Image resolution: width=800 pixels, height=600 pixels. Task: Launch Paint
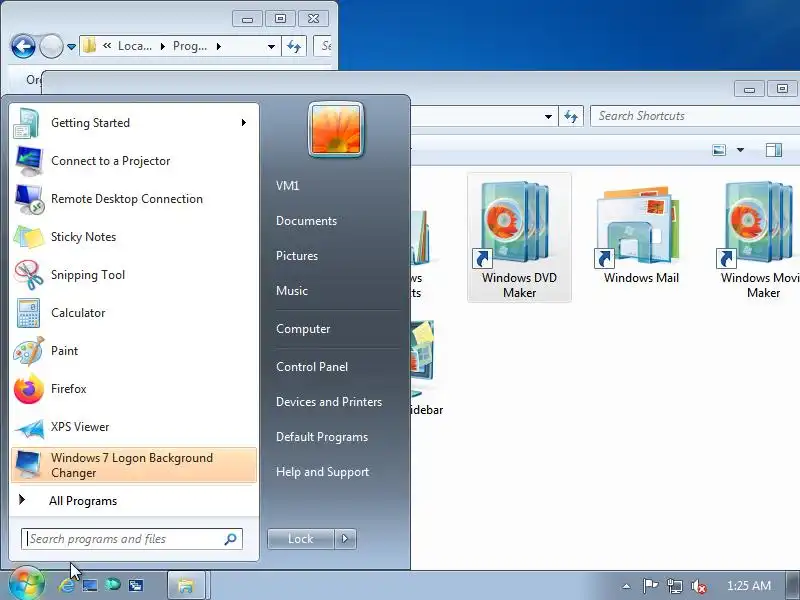point(134,351)
